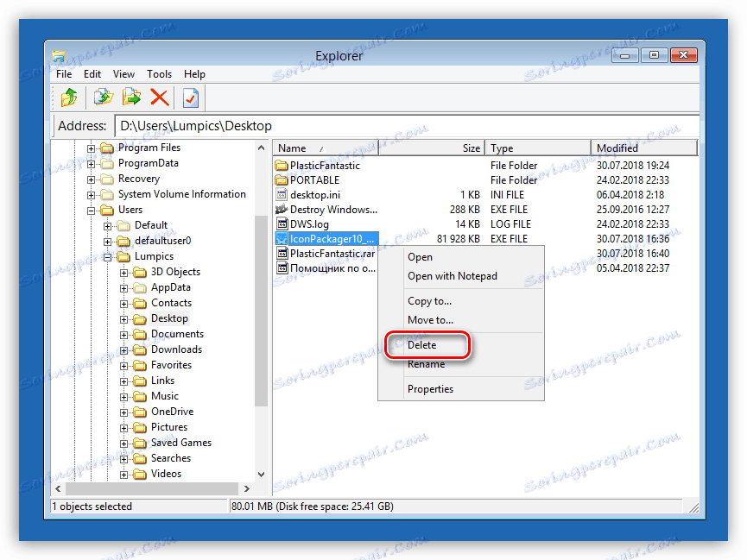This screenshot has height=560, width=747.
Task: Select the IconPackager10_... file row
Action: click(x=486, y=238)
